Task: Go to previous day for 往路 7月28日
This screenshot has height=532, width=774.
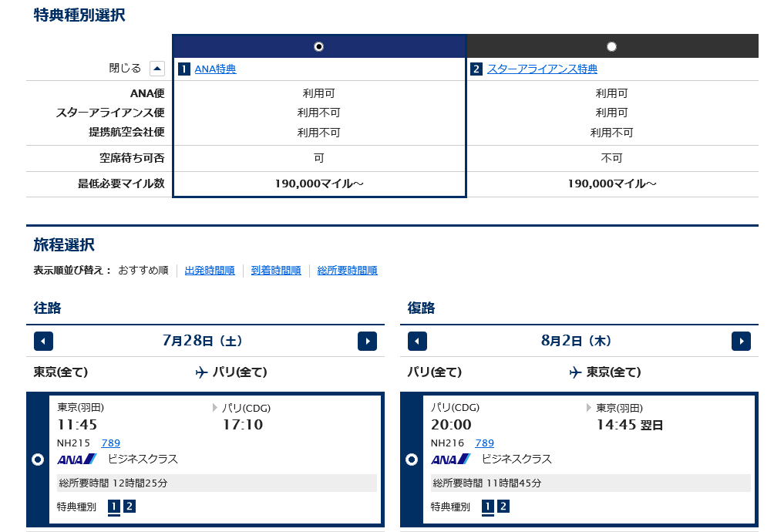Action: (43, 341)
